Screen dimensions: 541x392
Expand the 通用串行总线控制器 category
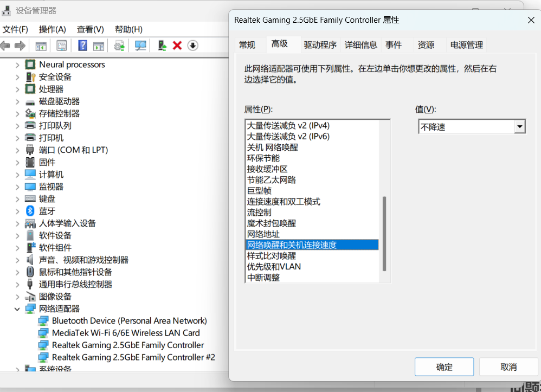tap(17, 284)
